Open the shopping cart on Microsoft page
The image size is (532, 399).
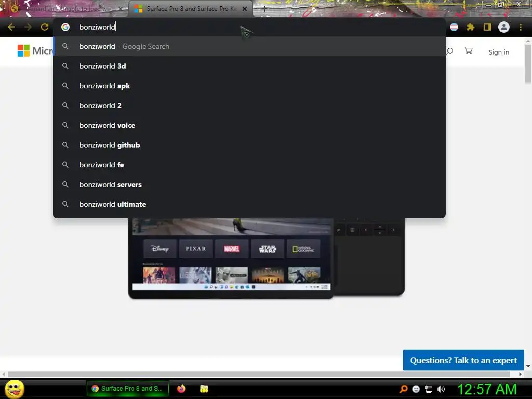point(469,51)
